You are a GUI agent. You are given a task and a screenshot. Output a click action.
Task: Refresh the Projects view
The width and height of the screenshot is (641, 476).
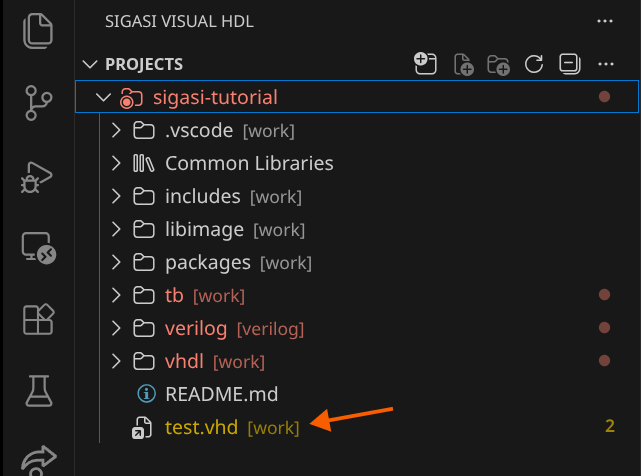[534, 64]
